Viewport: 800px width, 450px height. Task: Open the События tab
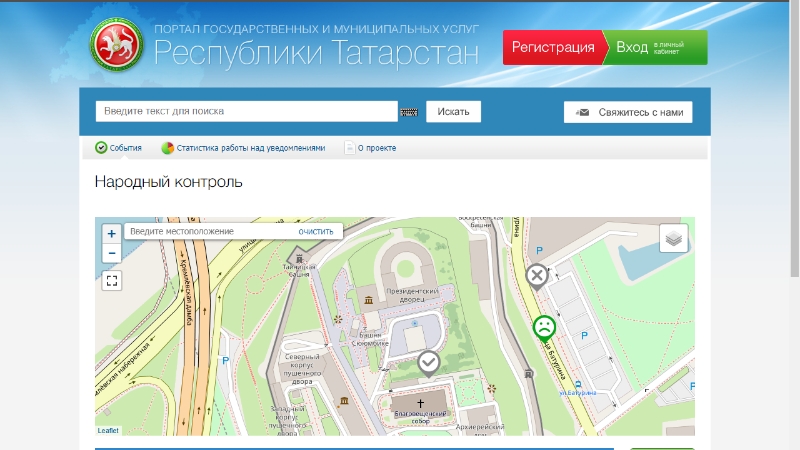[119, 148]
